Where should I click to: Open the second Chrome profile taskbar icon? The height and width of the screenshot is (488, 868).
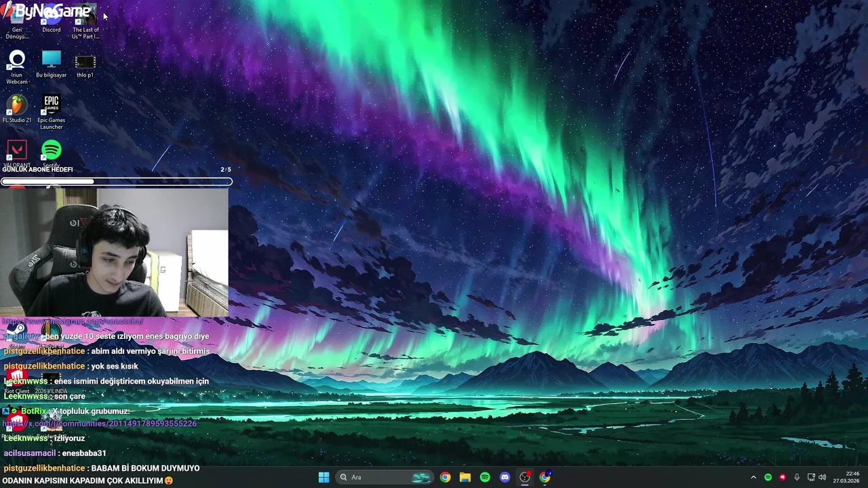[545, 477]
